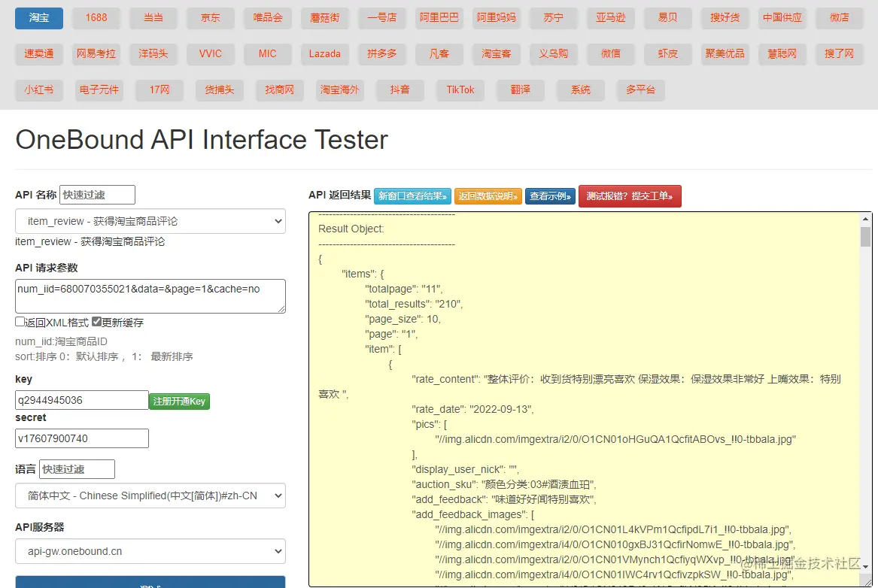Open the Lazada platform tab
878x588 pixels.
pos(325,53)
